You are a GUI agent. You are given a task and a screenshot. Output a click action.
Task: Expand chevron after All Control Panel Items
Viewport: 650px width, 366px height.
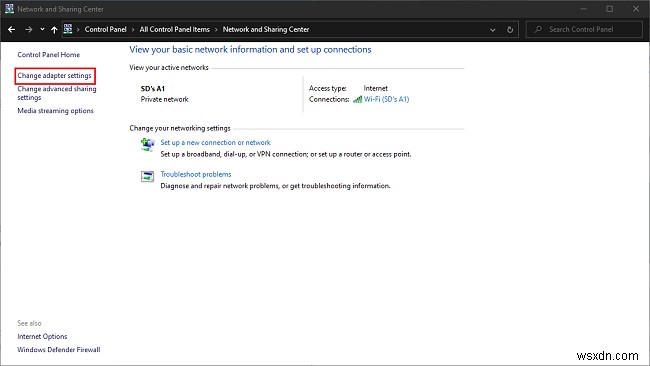(x=216, y=29)
